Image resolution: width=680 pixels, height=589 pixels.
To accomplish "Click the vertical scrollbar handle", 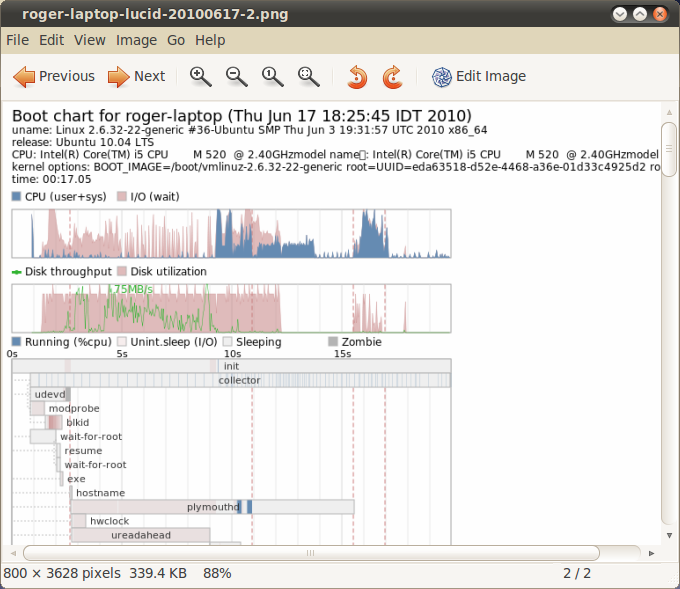I will point(669,150).
